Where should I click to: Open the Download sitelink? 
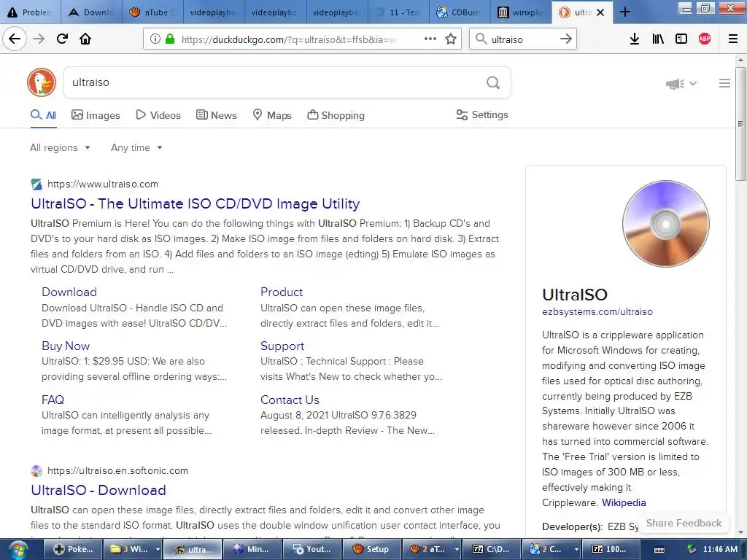click(69, 292)
